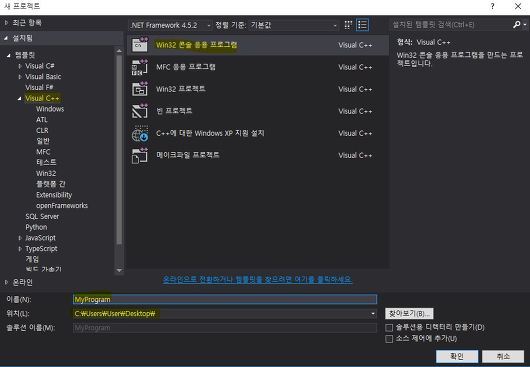Choose the Makefile project template icon
The width and height of the screenshot is (530, 367).
click(x=140, y=155)
